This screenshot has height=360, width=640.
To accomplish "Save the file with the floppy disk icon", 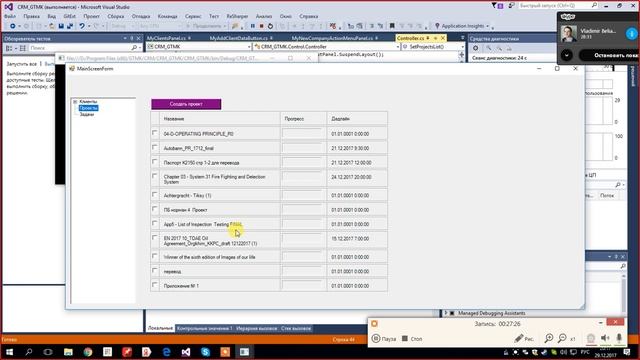I will tap(61, 26).
